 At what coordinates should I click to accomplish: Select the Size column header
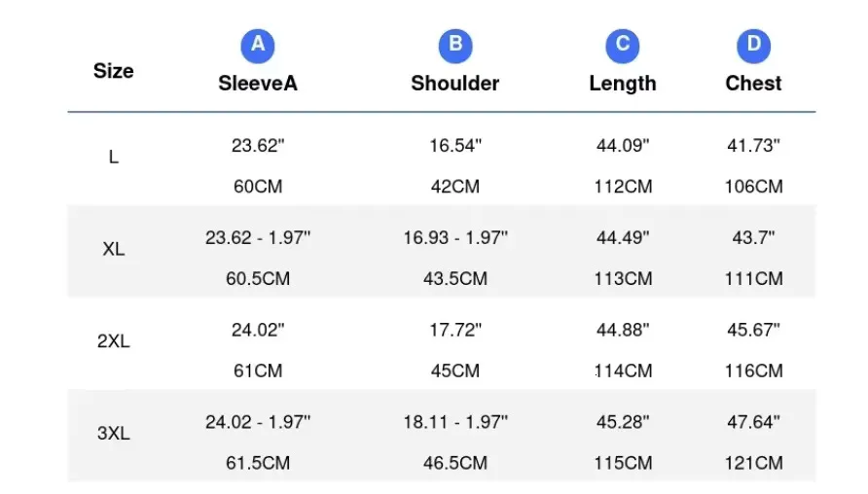114,71
